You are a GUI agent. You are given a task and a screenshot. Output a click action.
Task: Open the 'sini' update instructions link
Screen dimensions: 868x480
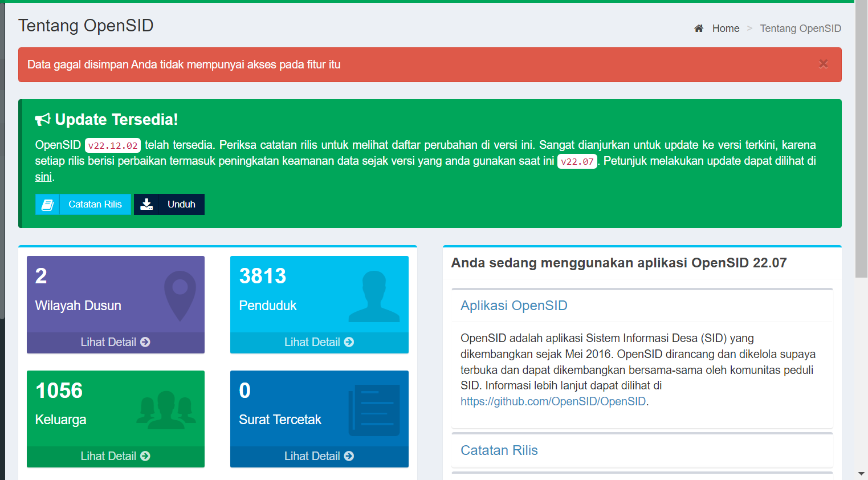[43, 177]
